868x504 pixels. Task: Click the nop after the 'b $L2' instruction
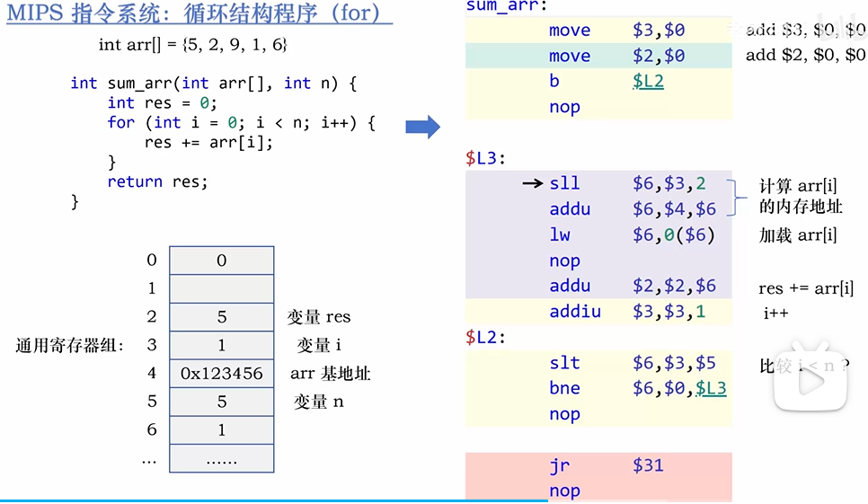[x=564, y=107]
